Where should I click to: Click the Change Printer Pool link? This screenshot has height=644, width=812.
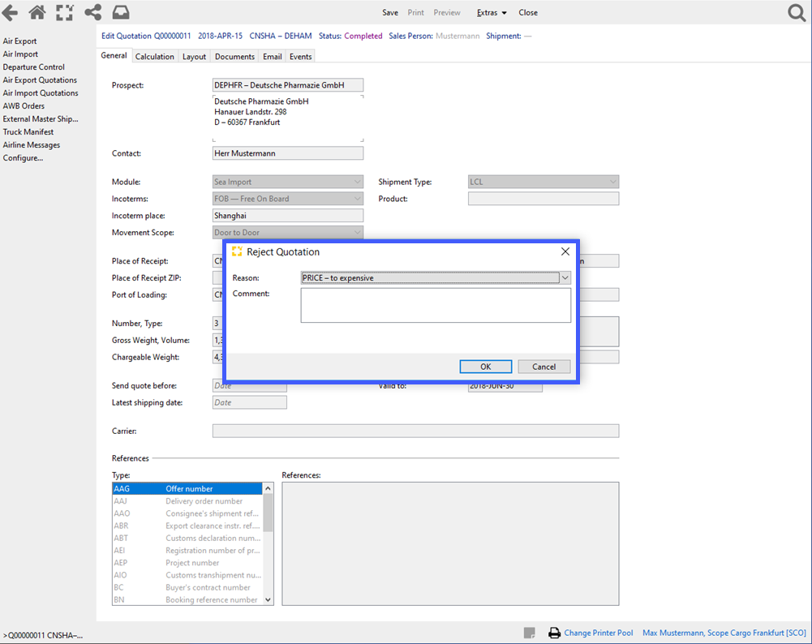(x=599, y=633)
